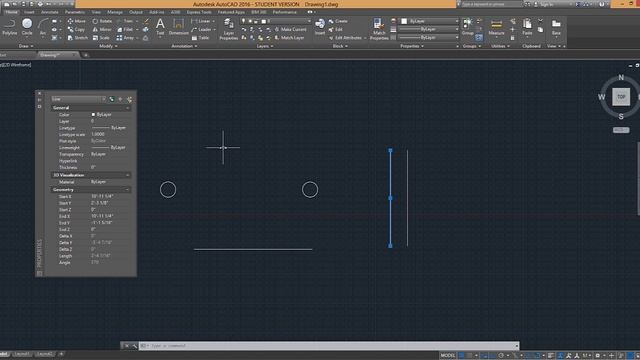Open the Output ribbon tab
Image resolution: width=640 pixels, height=360 pixels.
[x=136, y=12]
